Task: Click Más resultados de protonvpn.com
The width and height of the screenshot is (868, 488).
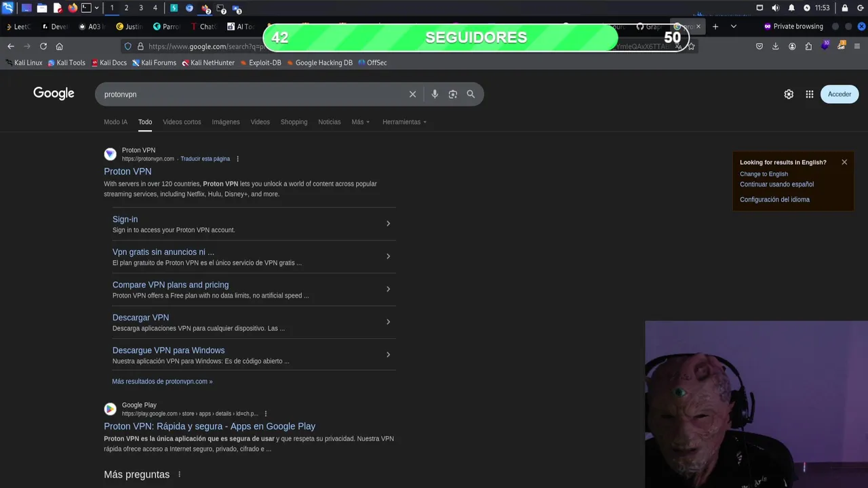Action: pyautogui.click(x=162, y=382)
